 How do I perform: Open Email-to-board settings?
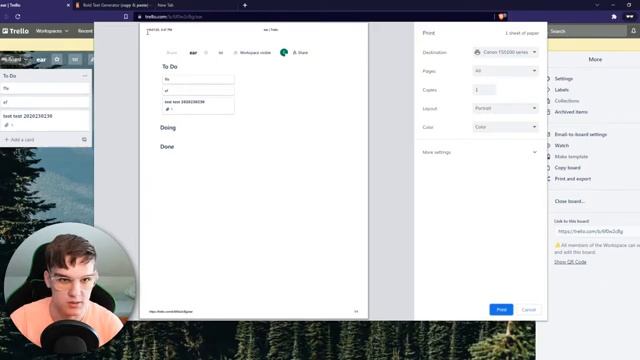click(x=580, y=134)
